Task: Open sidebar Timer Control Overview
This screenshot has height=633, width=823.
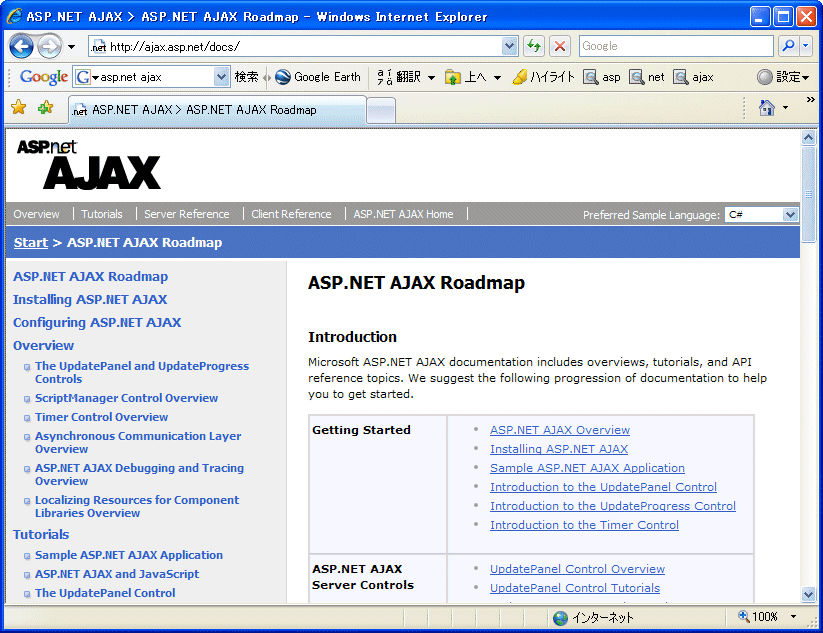Action: tap(101, 417)
